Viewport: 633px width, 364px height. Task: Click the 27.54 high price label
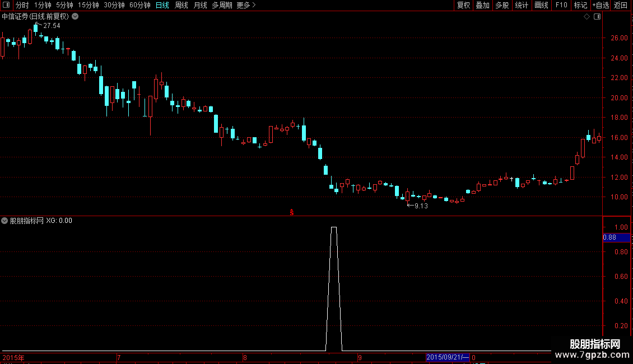(52, 26)
